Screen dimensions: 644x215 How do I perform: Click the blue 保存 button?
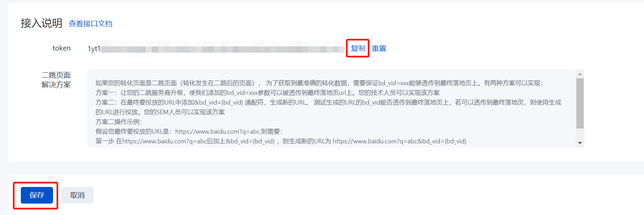pyautogui.click(x=37, y=195)
